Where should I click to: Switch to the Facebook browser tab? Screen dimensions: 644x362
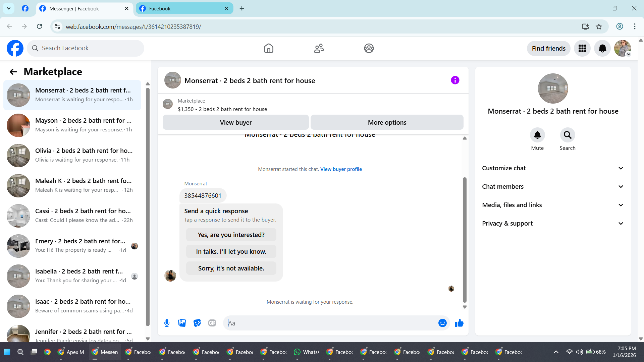coord(184,9)
